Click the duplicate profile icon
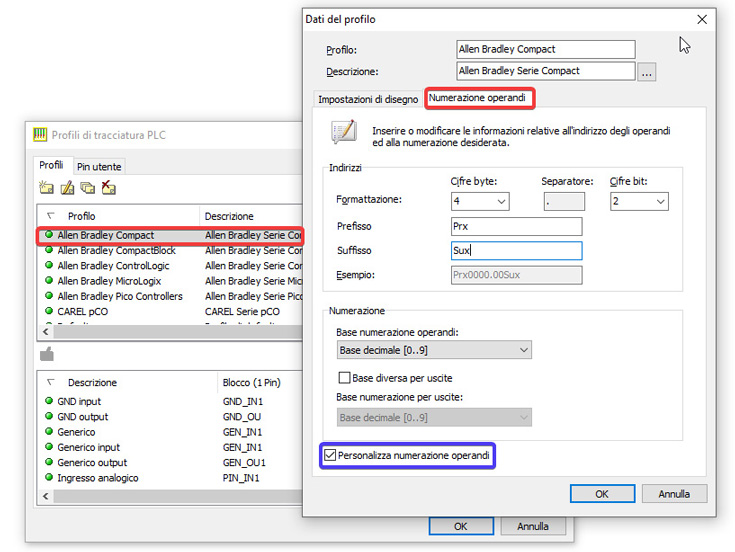The width and height of the screenshot is (735, 552). pos(88,188)
